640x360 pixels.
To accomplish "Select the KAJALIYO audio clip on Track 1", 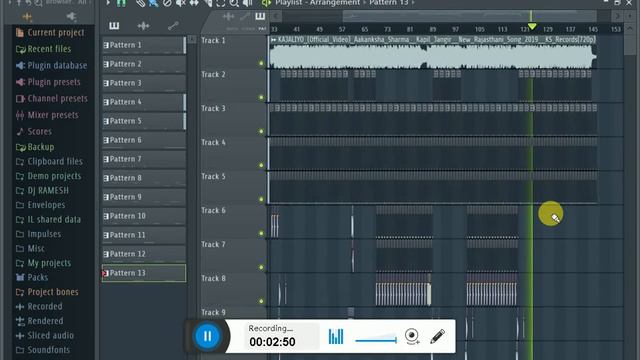I will pos(432,52).
